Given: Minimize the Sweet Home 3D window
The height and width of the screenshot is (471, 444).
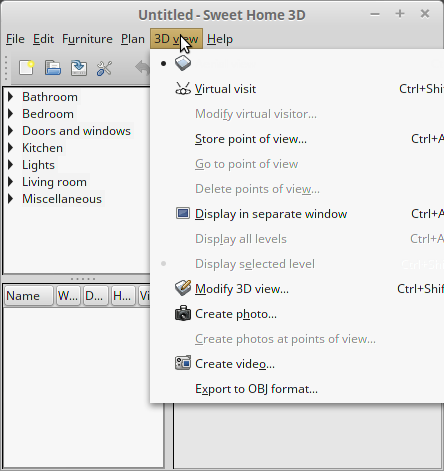Looking at the screenshot, I should coord(375,14).
